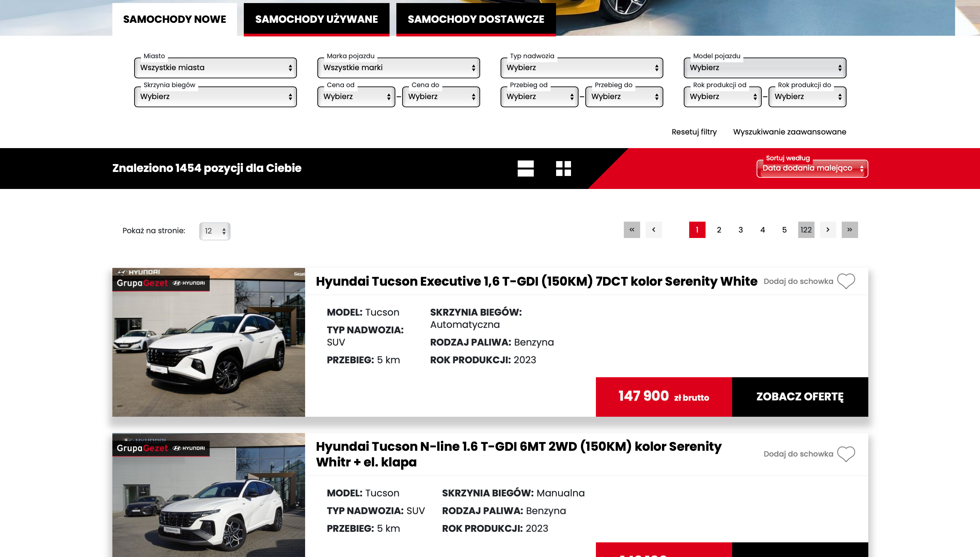
Task: Go to results page 2
Action: tap(719, 230)
